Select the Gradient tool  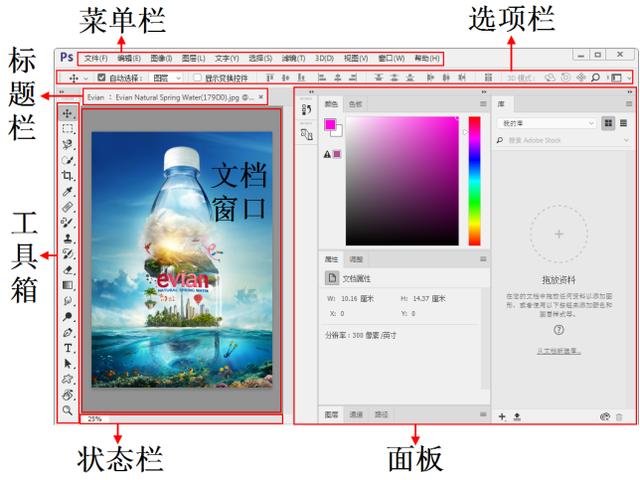point(67,285)
